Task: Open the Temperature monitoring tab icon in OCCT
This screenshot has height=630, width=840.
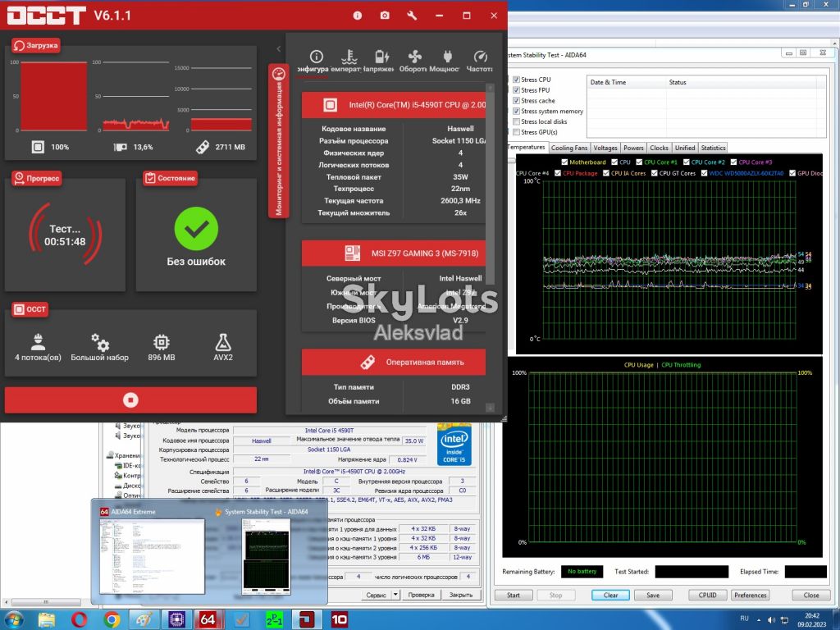Action: [349, 57]
